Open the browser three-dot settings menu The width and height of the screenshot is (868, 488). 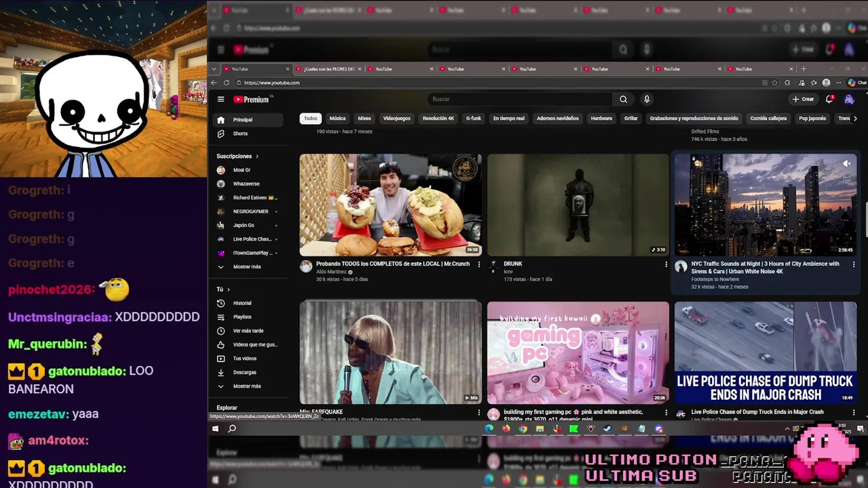[x=838, y=83]
